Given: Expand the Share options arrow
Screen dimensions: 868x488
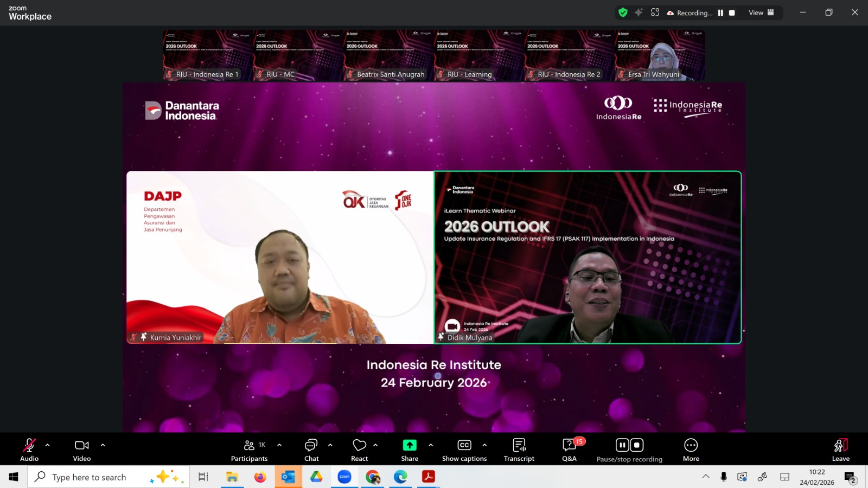Looking at the screenshot, I should 431,445.
